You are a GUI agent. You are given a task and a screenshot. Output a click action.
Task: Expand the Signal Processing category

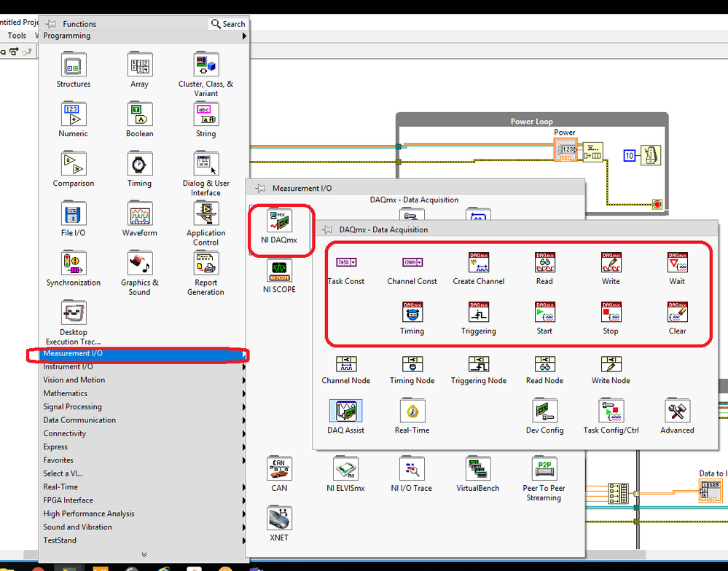point(144,407)
